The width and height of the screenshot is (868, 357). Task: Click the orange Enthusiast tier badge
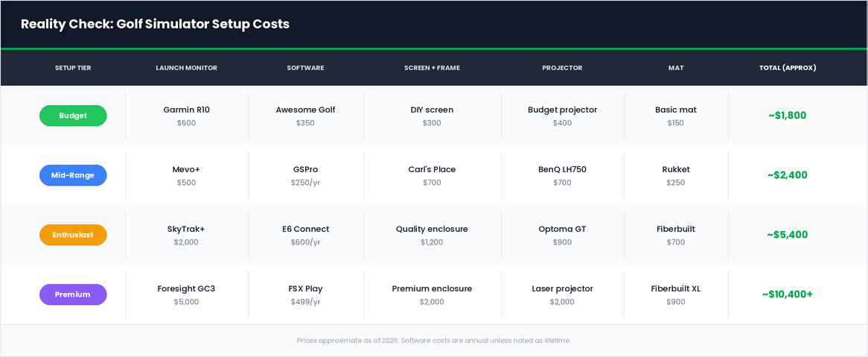point(73,235)
